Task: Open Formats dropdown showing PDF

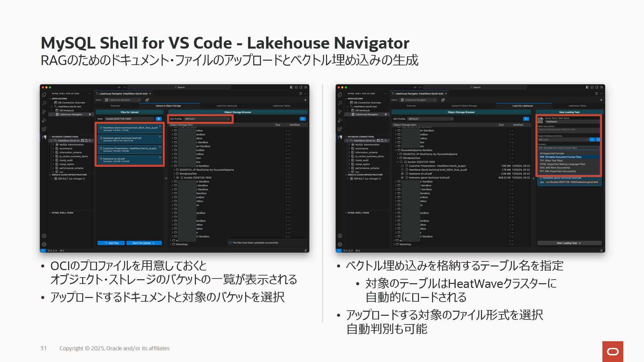Action: pyautogui.click(x=569, y=148)
